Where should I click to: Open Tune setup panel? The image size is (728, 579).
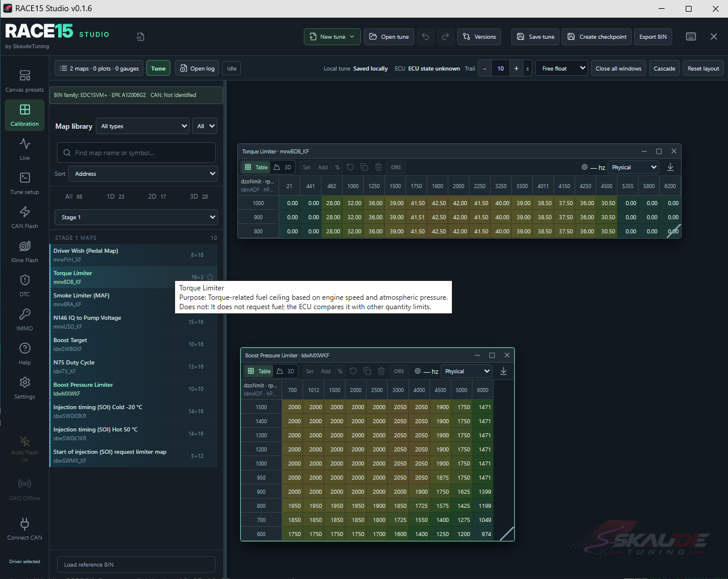tap(25, 183)
